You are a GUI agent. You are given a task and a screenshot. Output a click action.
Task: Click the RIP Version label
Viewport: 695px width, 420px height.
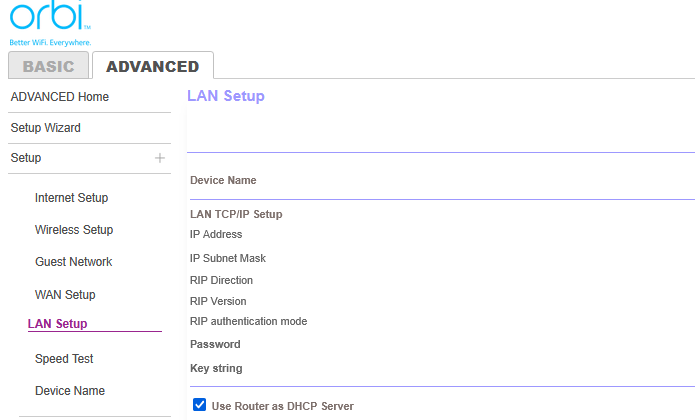218,301
